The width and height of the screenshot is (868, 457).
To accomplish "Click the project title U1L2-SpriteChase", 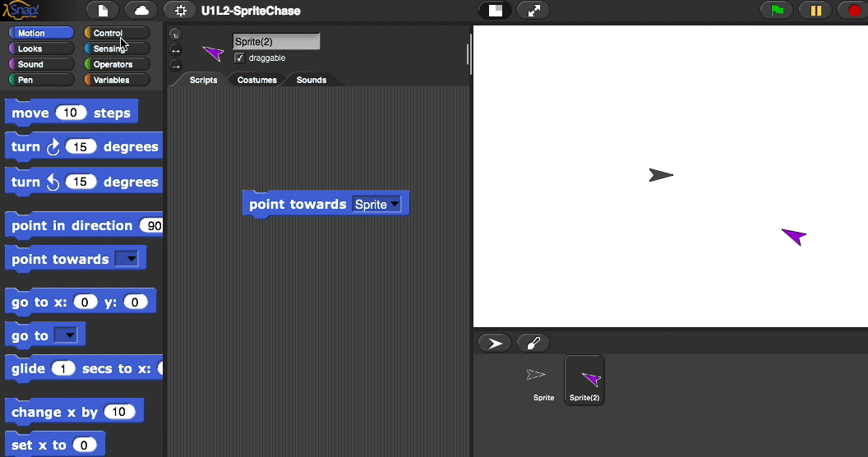I will tap(251, 11).
